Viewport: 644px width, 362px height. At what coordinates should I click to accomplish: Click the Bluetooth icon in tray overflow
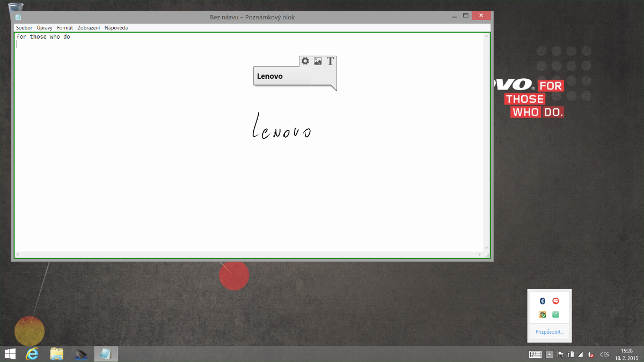(542, 301)
